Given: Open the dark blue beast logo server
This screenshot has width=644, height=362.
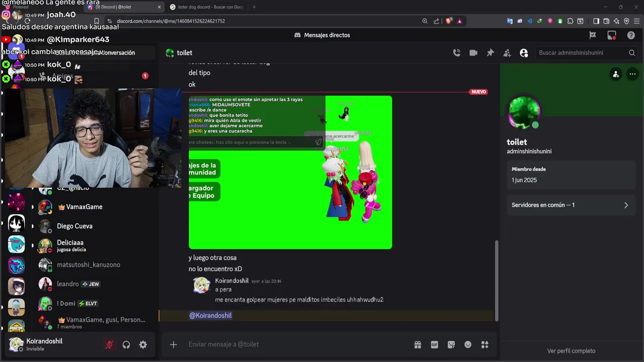Looking at the screenshot, I should (16, 265).
